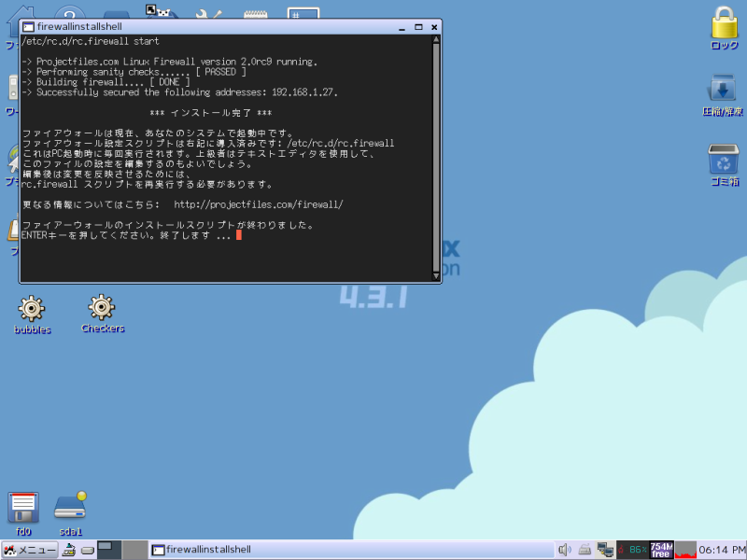
Task: Open the メニュー start menu button
Action: coord(30,550)
